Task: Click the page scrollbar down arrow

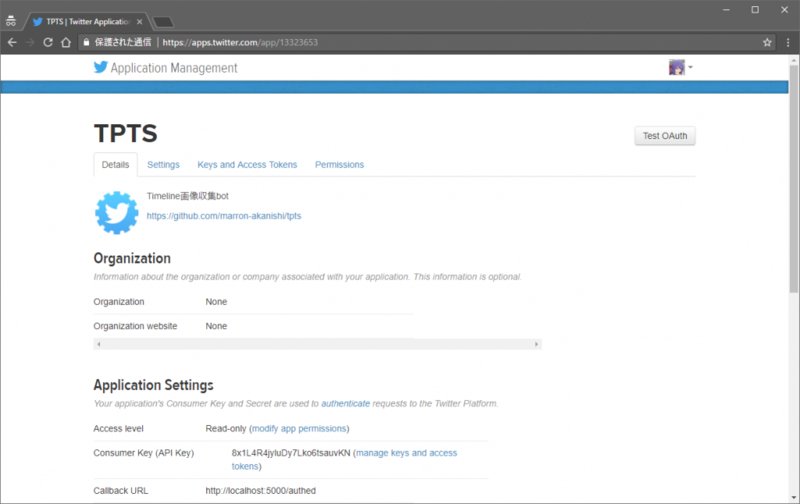Action: 793,497
